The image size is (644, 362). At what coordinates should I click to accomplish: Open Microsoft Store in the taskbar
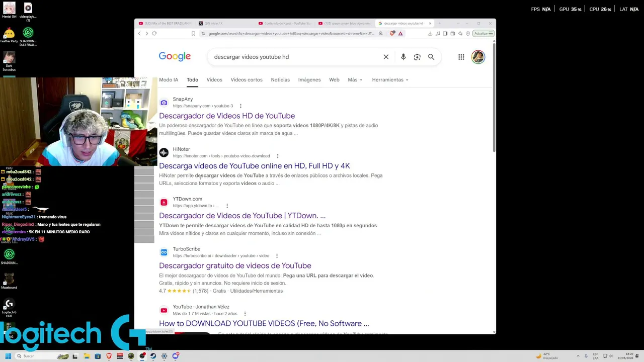[x=98, y=356]
